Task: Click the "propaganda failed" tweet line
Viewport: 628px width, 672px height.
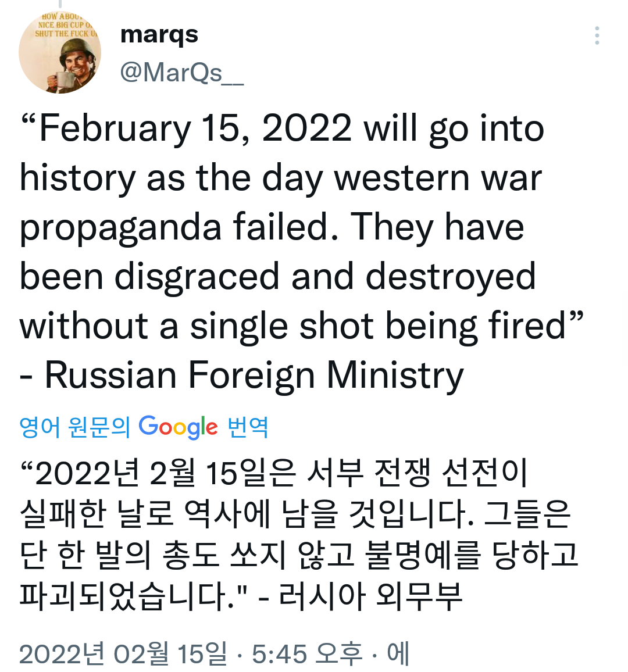Action: [x=272, y=227]
